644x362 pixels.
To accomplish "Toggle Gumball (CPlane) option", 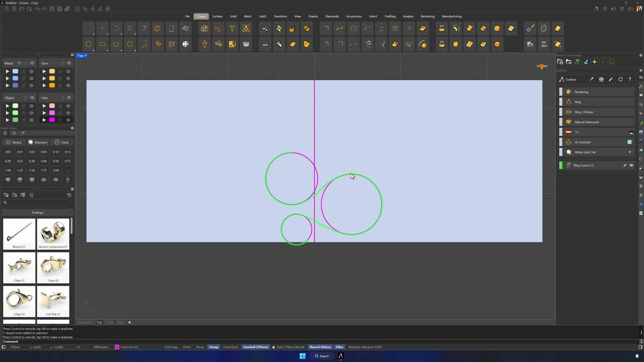I will [256, 347].
